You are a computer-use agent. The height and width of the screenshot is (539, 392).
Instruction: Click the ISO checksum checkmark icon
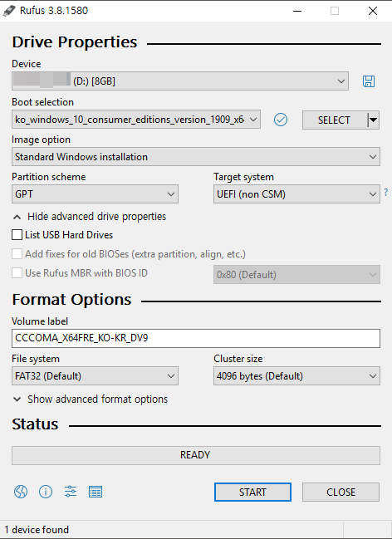point(281,120)
